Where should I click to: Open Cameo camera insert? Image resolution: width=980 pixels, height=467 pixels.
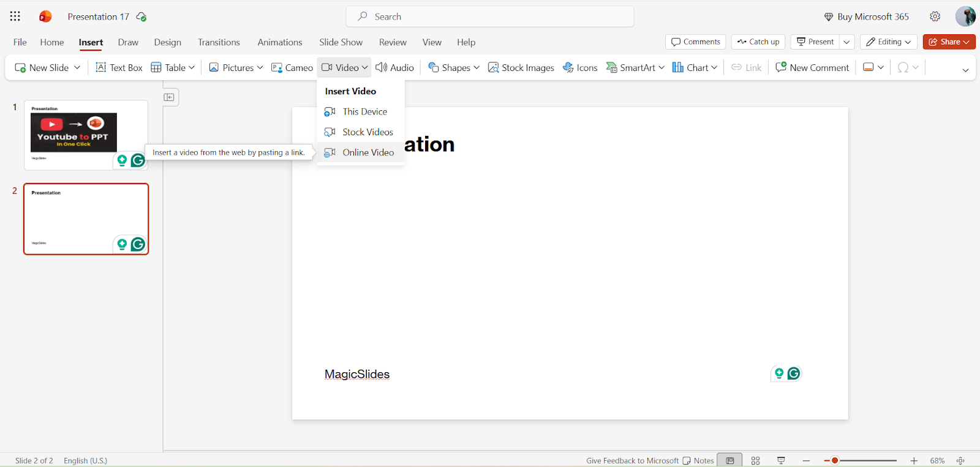pyautogui.click(x=292, y=67)
